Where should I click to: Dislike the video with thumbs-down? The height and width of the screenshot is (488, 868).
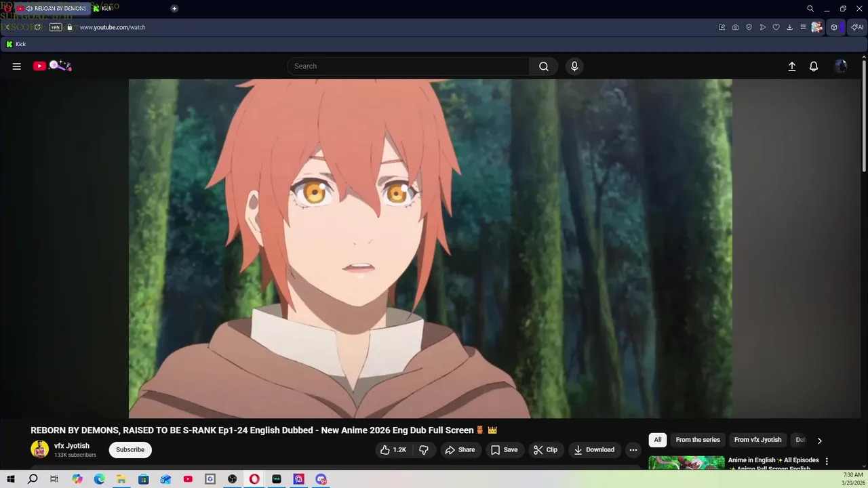pos(424,450)
